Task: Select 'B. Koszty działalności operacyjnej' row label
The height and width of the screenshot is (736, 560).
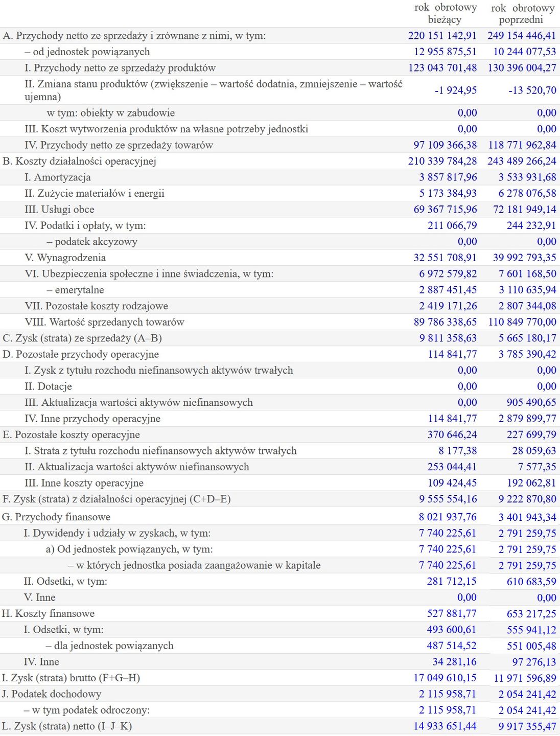Action: tap(79, 161)
